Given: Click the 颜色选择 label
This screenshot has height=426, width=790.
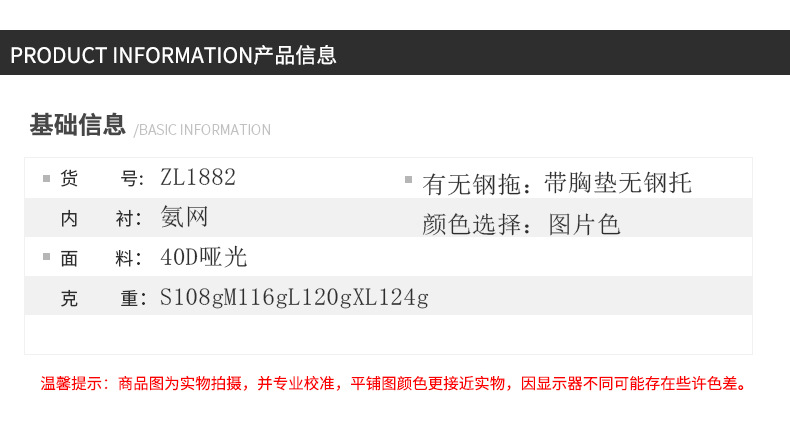Looking at the screenshot, I should point(478,225).
